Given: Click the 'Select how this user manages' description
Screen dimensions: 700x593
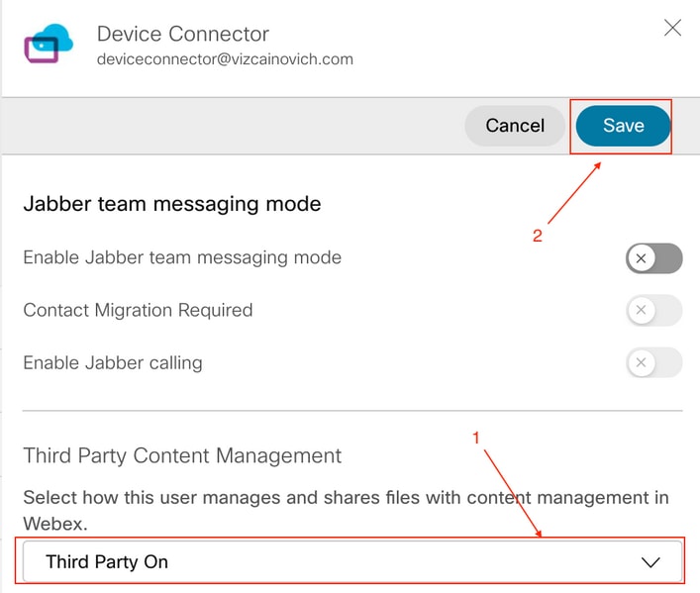Looking at the screenshot, I should coord(346,511).
